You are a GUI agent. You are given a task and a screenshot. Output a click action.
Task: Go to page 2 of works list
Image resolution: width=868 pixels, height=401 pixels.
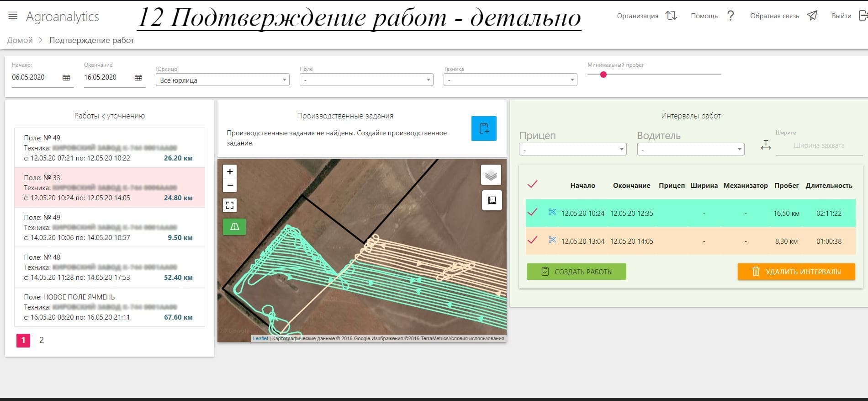point(42,340)
